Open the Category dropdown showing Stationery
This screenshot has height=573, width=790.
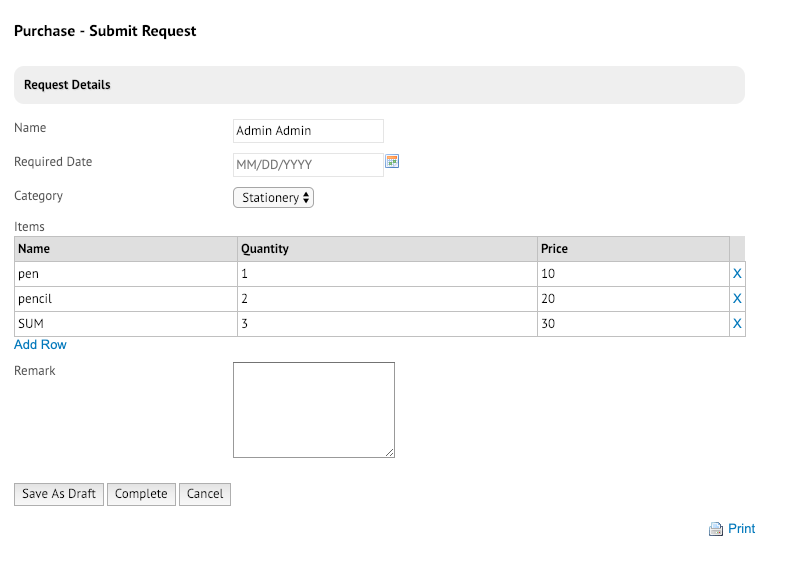point(274,198)
